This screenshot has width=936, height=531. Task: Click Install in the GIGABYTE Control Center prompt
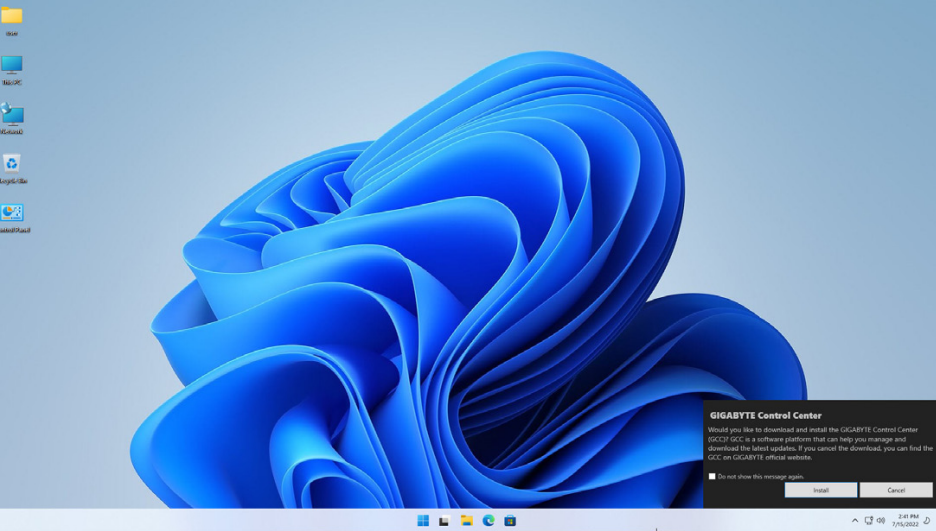pyautogui.click(x=820, y=490)
